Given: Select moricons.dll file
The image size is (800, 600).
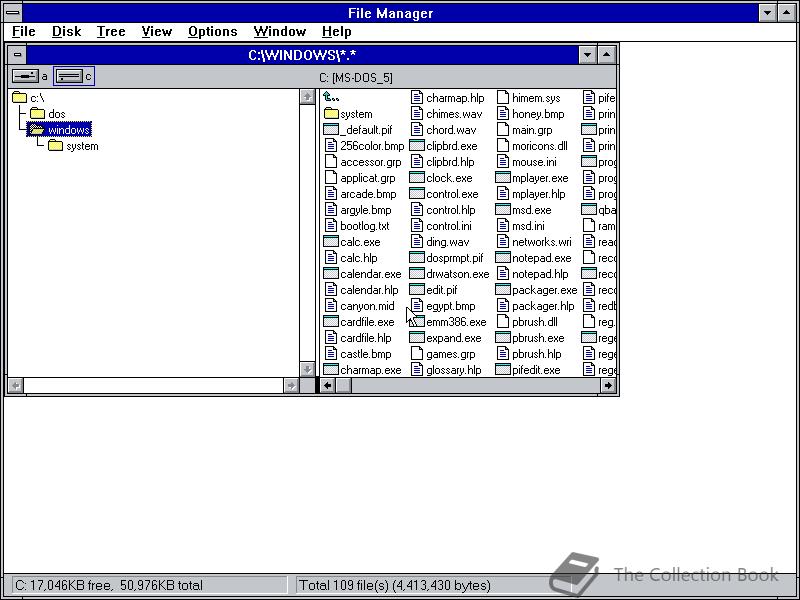Looking at the screenshot, I should [x=532, y=146].
